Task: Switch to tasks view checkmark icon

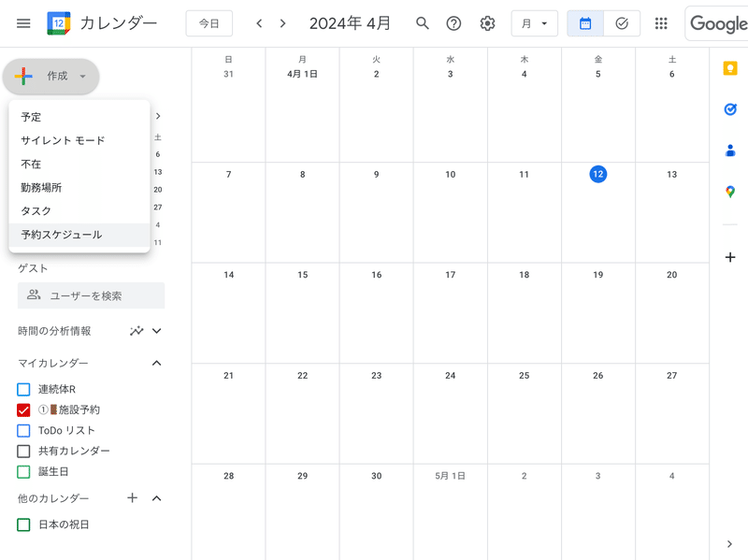Action: (622, 23)
